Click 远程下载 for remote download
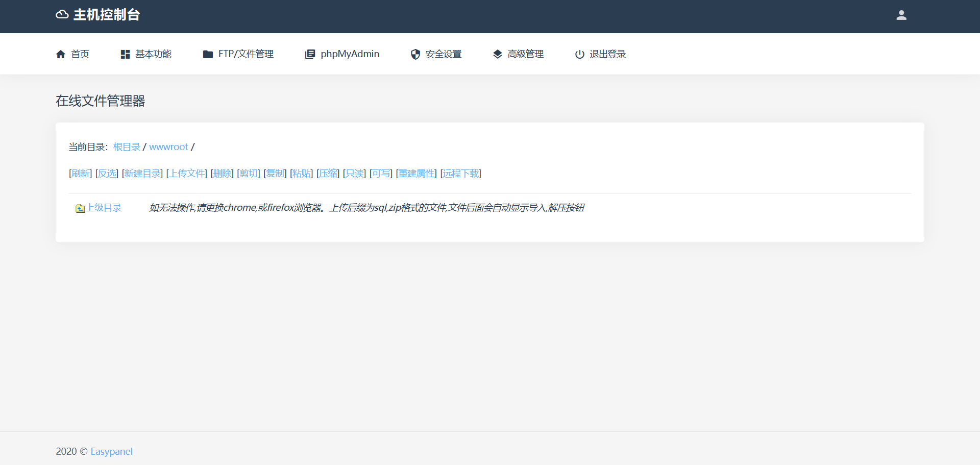The height and width of the screenshot is (465, 980). click(x=461, y=174)
